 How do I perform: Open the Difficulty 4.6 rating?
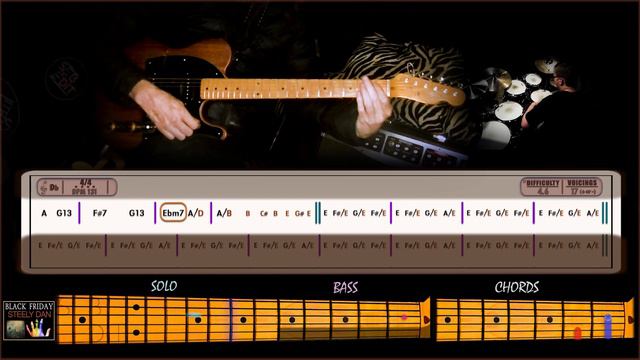tap(542, 187)
